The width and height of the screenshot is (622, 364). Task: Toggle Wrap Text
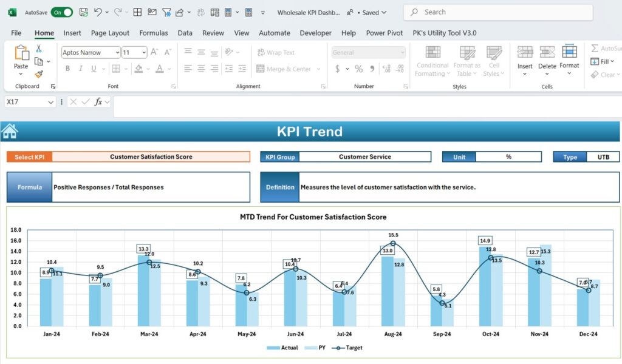pyautogui.click(x=276, y=52)
